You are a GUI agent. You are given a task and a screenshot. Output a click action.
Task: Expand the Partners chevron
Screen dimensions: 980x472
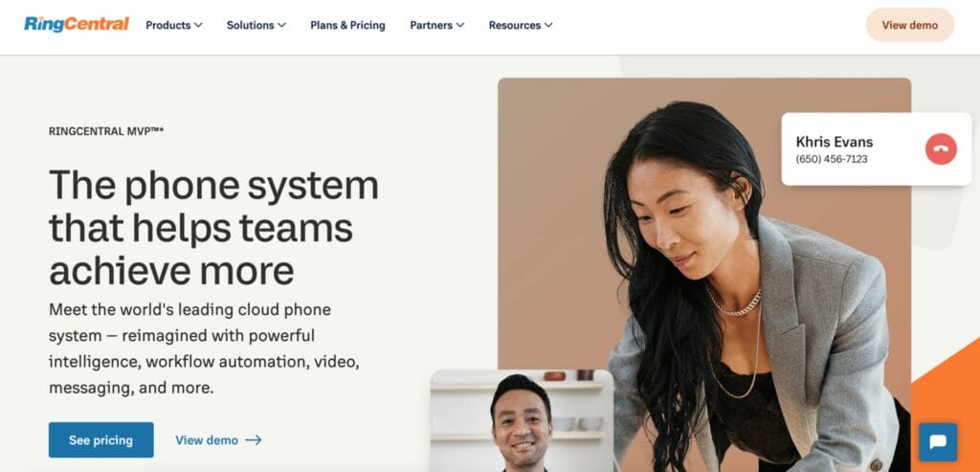[x=460, y=26]
